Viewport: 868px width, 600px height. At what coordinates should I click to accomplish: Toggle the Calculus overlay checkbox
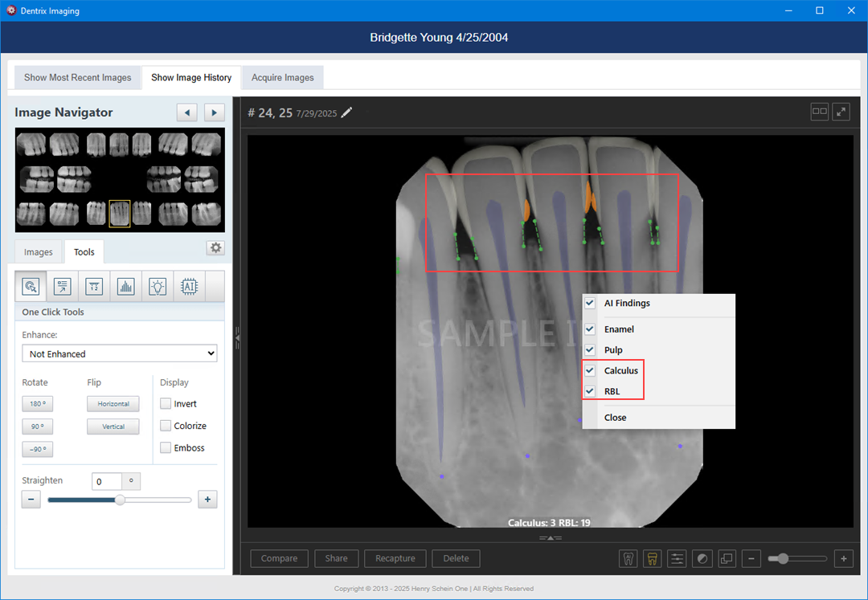coord(590,370)
